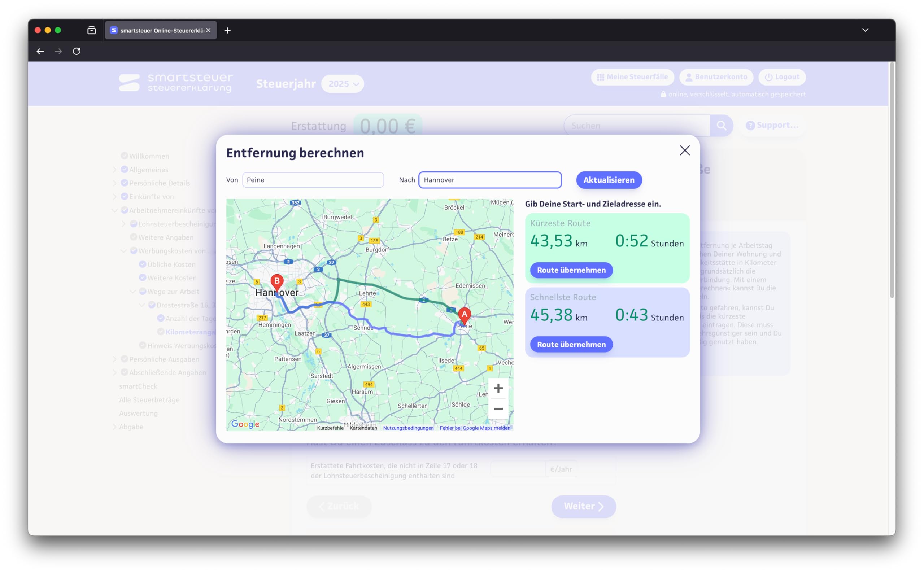Collapse Wege zur Arbeit section
The height and width of the screenshot is (573, 924).
(133, 292)
